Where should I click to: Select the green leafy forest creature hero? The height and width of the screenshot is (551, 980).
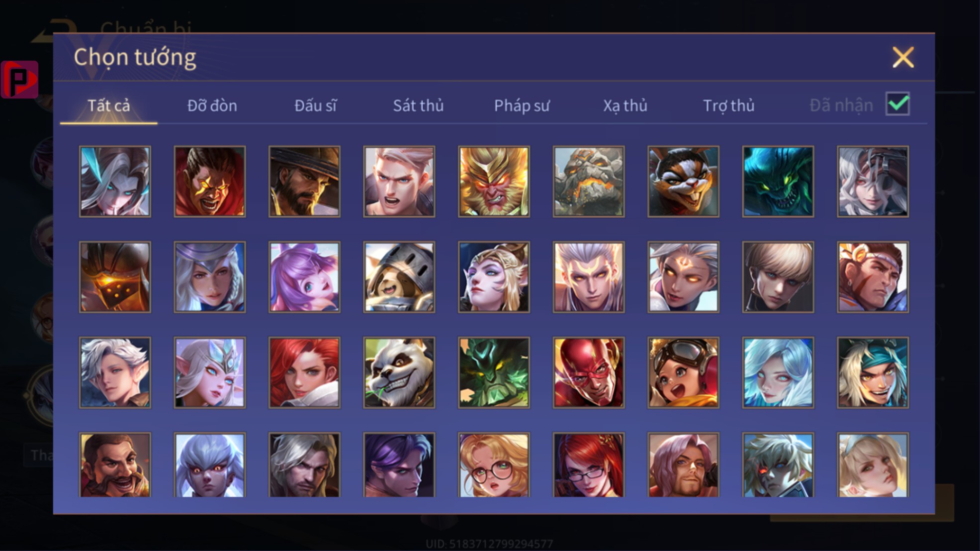pyautogui.click(x=494, y=372)
